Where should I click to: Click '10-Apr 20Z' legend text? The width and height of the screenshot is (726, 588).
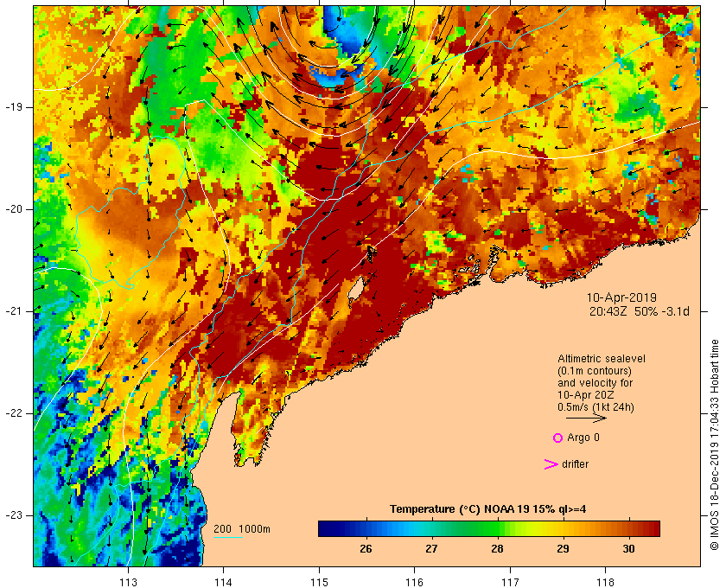pyautogui.click(x=586, y=395)
